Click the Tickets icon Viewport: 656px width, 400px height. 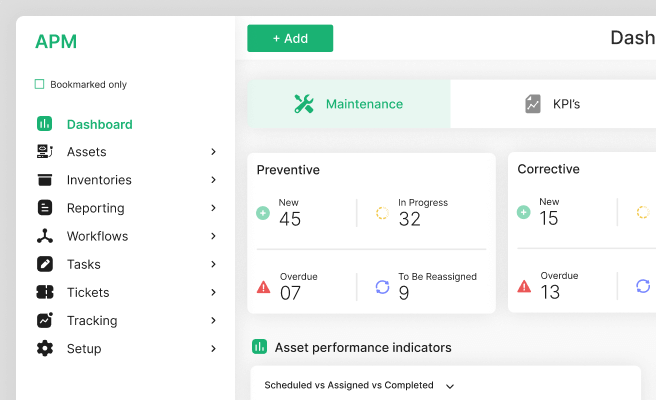[x=45, y=292]
